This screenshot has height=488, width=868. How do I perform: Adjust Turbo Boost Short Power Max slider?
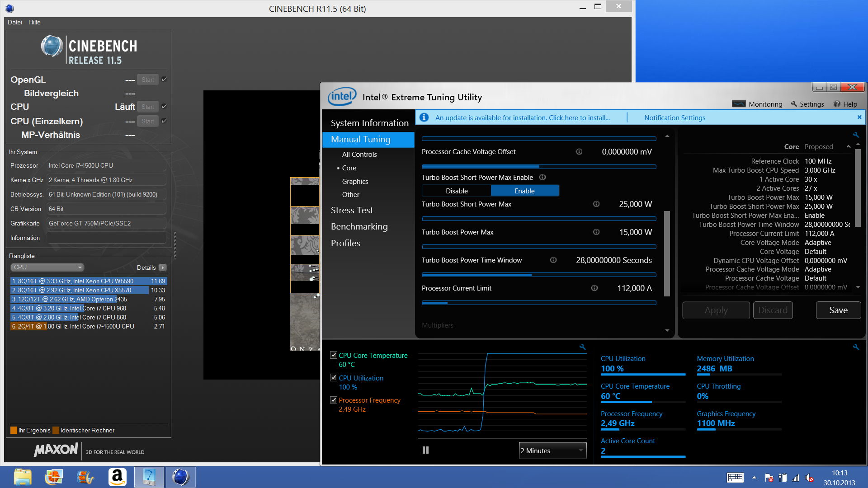(x=539, y=219)
